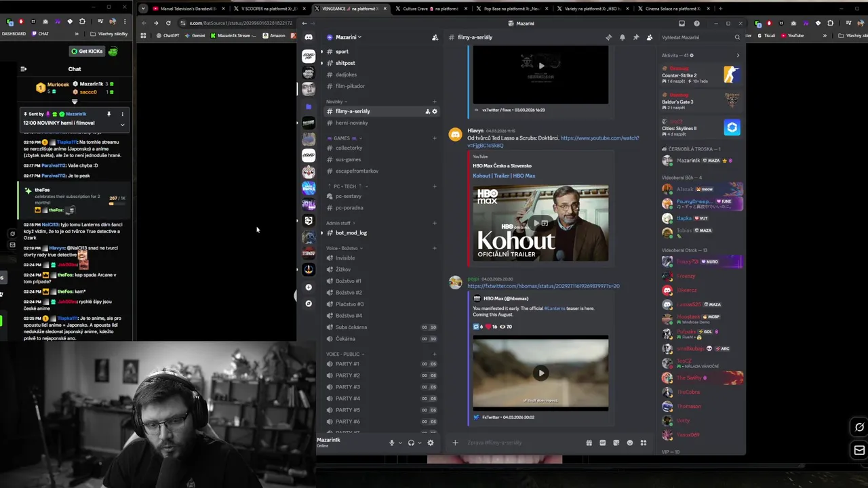868x488 pixels.
Task: Collapse the Voice - Božstvo category
Action: click(344, 248)
